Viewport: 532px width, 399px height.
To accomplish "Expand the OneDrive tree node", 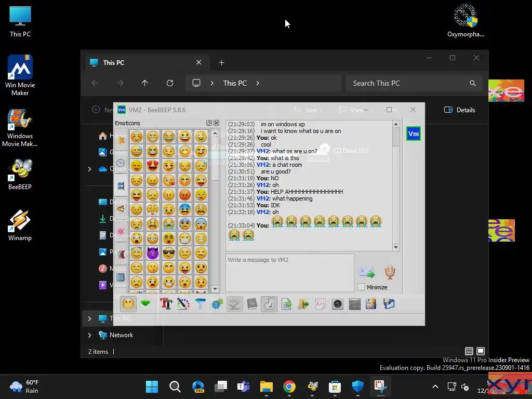I will (x=89, y=169).
